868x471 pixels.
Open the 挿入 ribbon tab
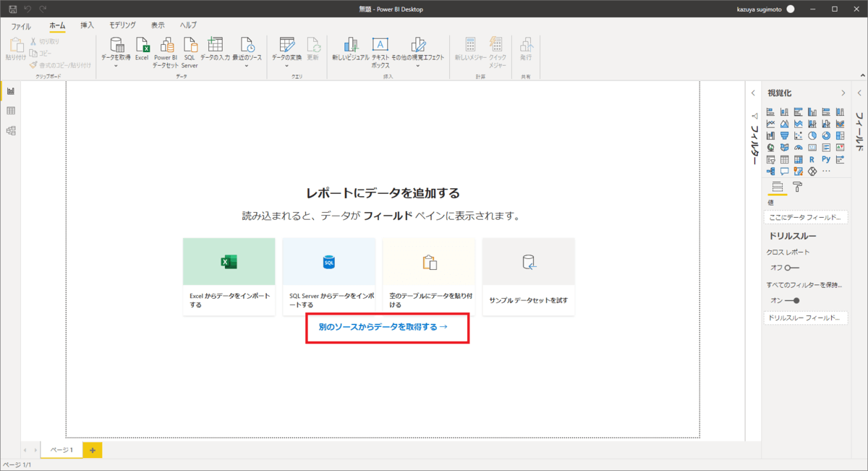pyautogui.click(x=87, y=25)
